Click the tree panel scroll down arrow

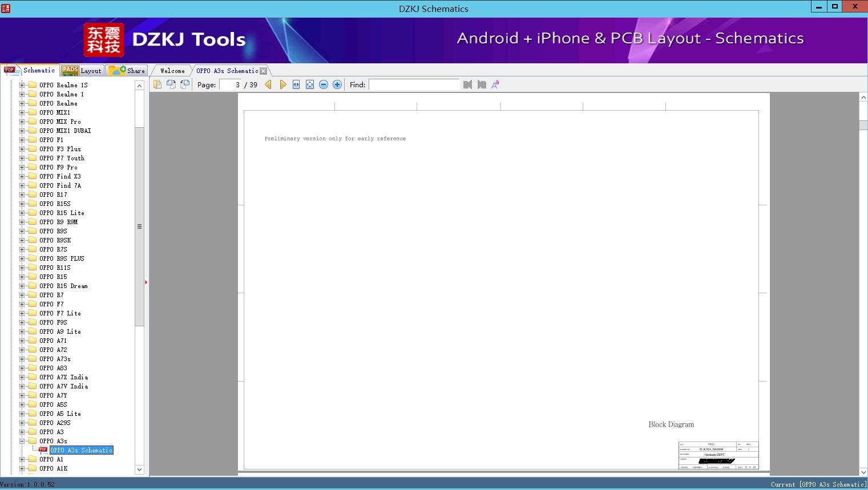(x=139, y=469)
